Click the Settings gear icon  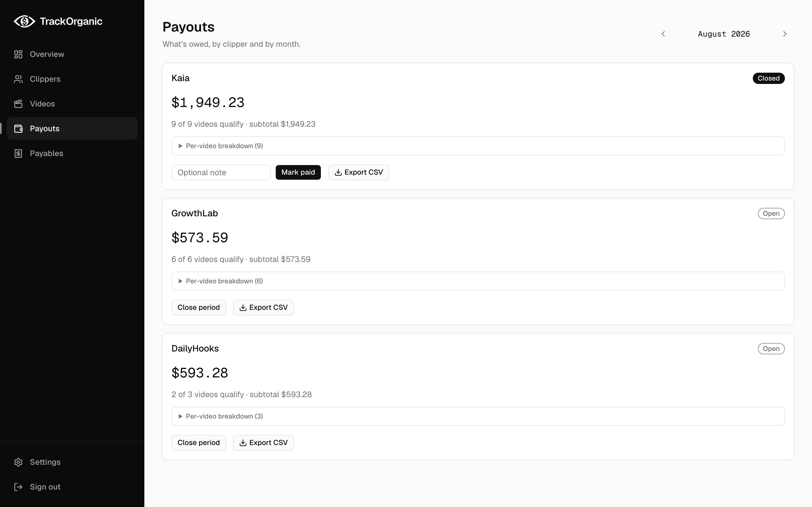click(18, 462)
